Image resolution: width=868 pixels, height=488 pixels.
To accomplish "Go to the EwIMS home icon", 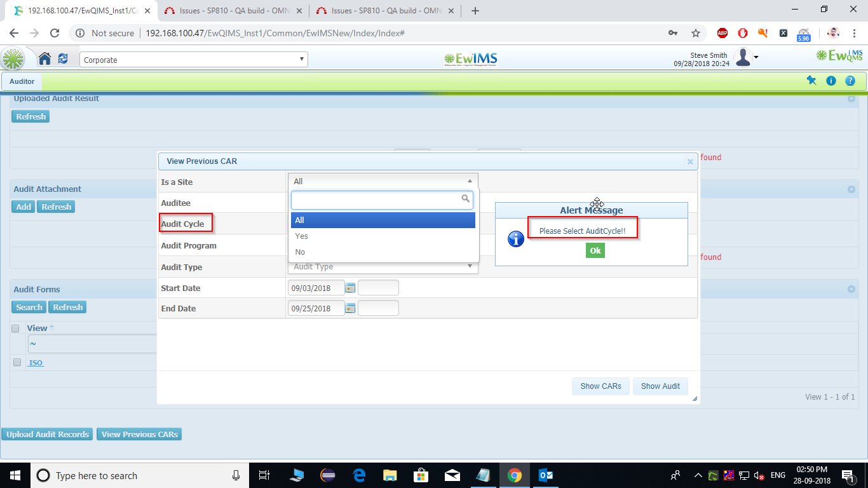I will click(44, 59).
